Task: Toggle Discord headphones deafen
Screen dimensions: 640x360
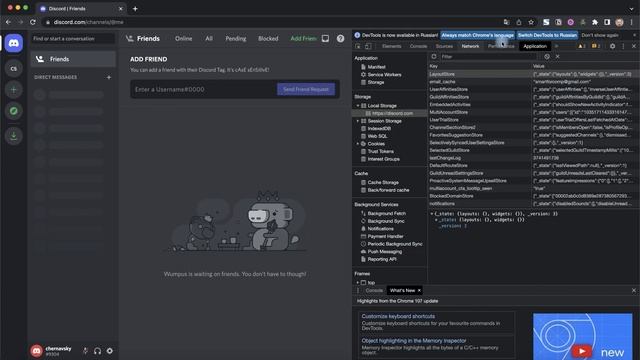Action: (98, 351)
